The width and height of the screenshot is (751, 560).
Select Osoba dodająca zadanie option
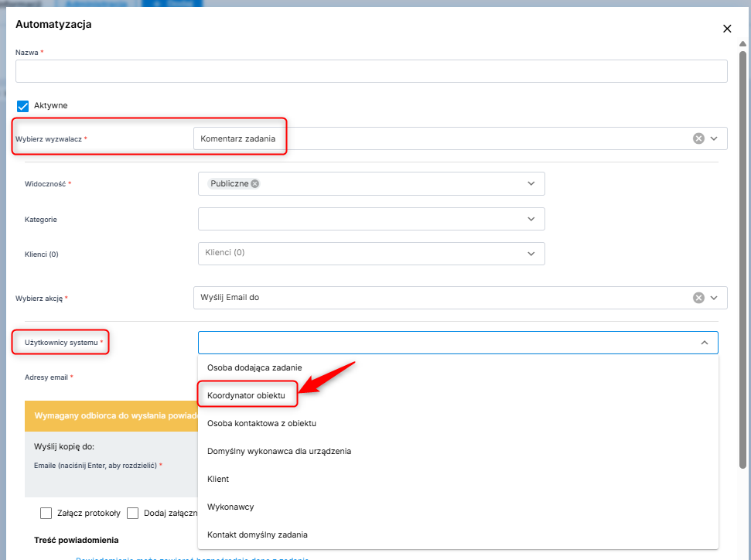(x=254, y=367)
